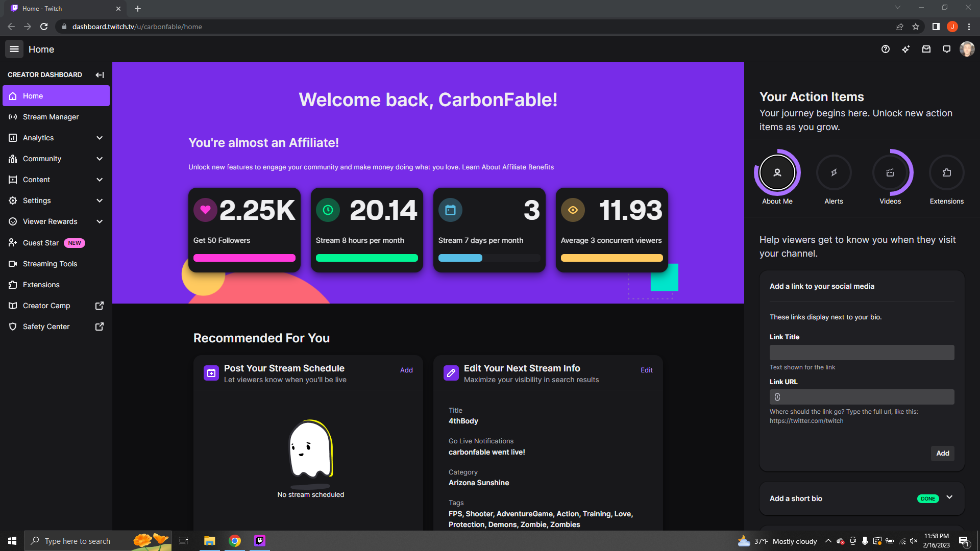Open the notifications inbox icon
This screenshot has width=980, height=551.
point(926,49)
